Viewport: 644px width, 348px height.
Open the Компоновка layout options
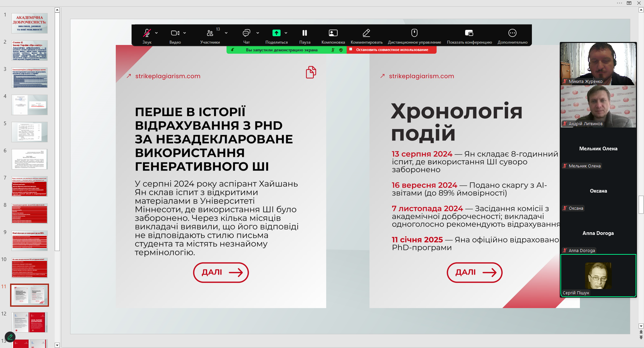click(x=333, y=33)
